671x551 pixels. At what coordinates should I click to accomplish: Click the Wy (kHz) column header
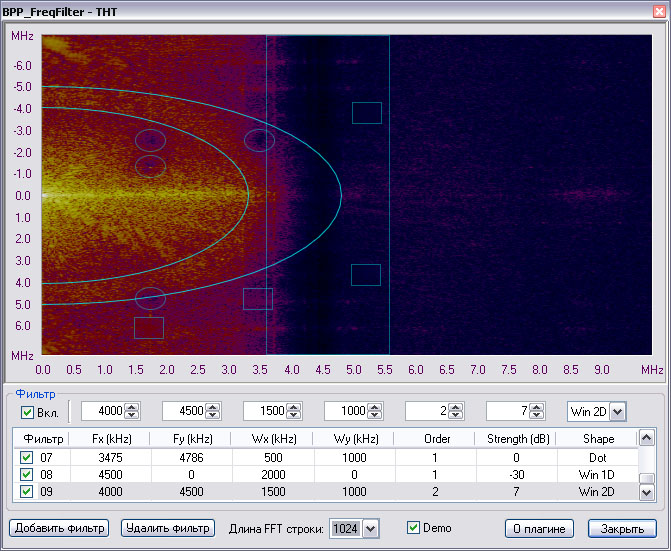353,439
